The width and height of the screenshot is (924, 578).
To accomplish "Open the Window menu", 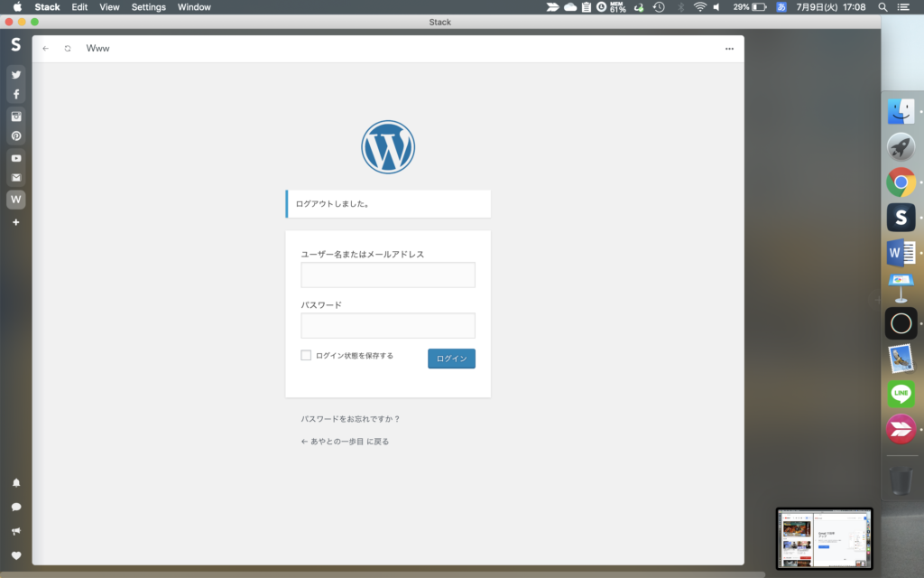I will (195, 7).
